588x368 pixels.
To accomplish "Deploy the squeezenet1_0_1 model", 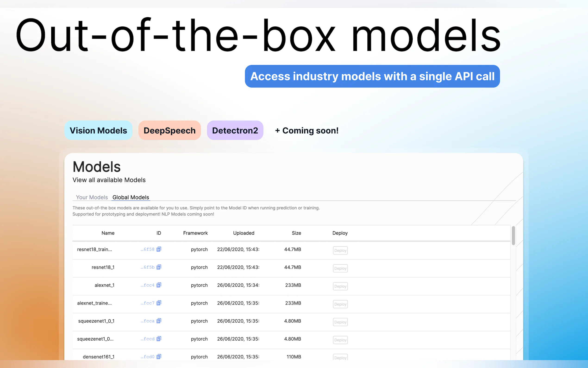I will (340, 322).
